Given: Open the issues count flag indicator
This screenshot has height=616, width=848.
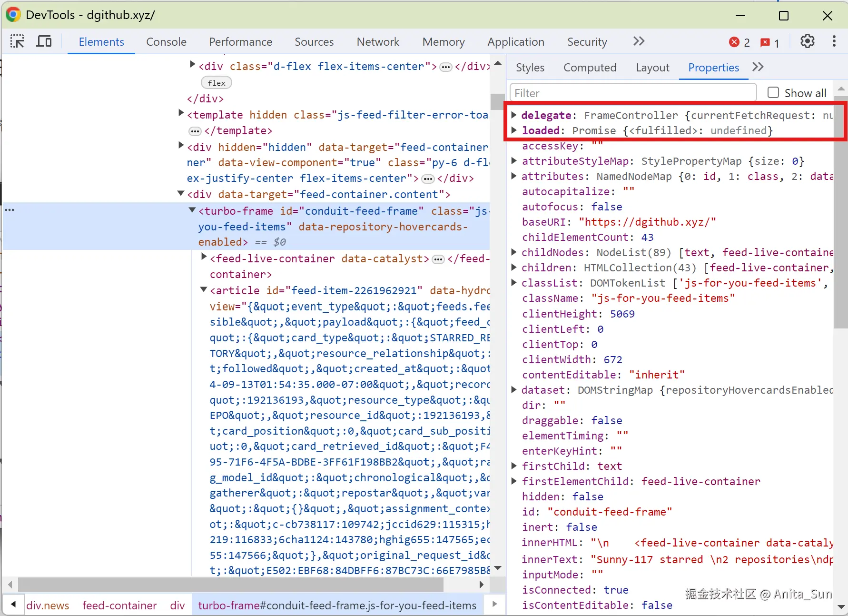Looking at the screenshot, I should 770,42.
